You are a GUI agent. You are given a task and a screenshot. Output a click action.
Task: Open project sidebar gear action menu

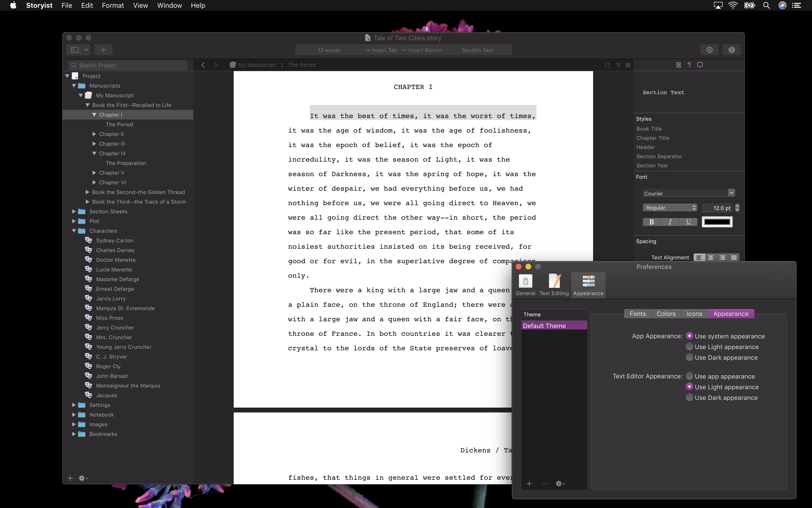point(83,478)
